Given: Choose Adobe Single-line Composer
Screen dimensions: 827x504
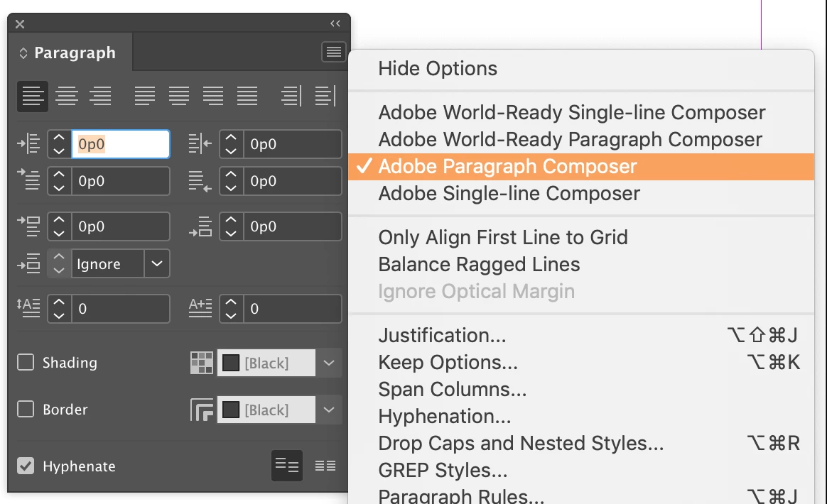Looking at the screenshot, I should click(x=581, y=194).
